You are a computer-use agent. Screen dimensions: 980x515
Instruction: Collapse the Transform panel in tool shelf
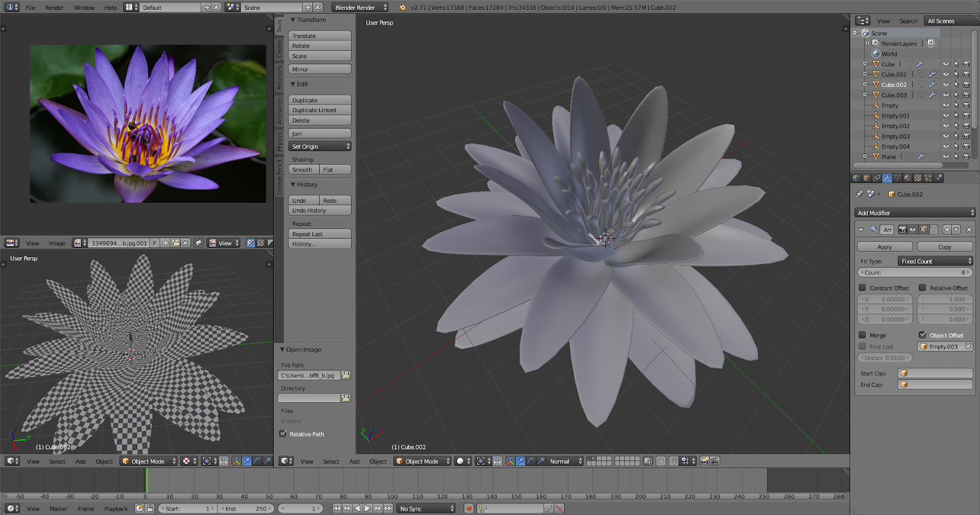tap(293, 20)
